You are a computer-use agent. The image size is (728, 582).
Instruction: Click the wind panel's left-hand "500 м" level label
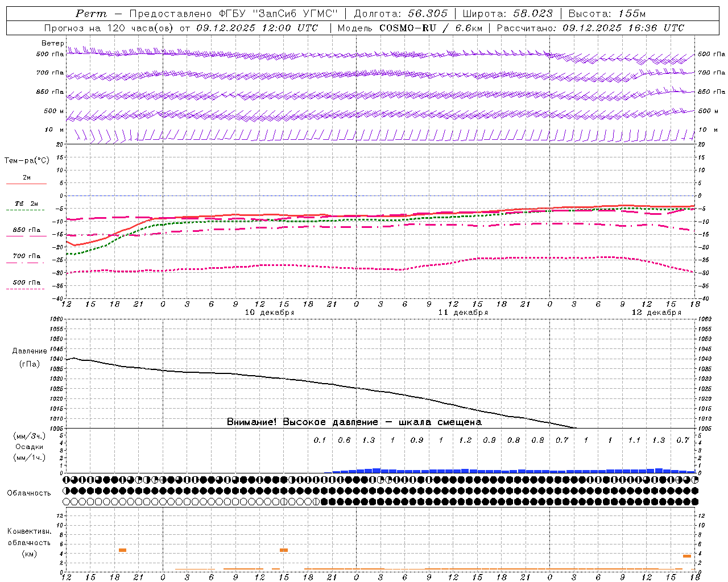point(54,111)
